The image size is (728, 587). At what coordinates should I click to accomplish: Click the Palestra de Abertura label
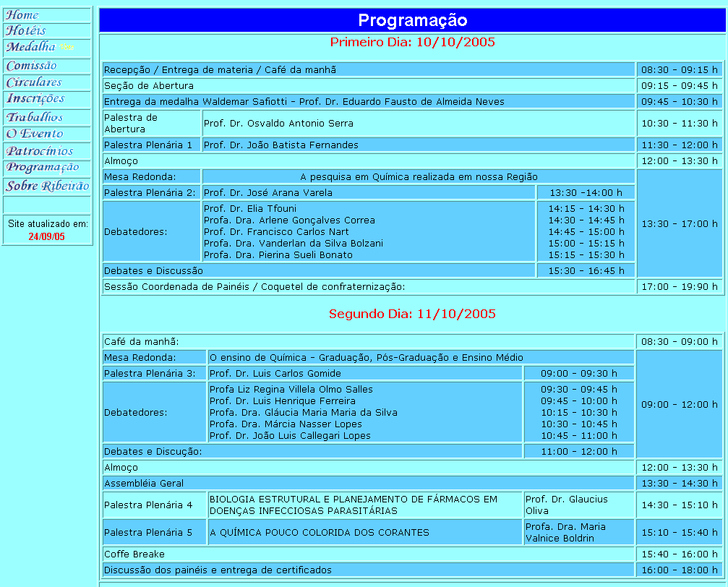[x=131, y=123]
